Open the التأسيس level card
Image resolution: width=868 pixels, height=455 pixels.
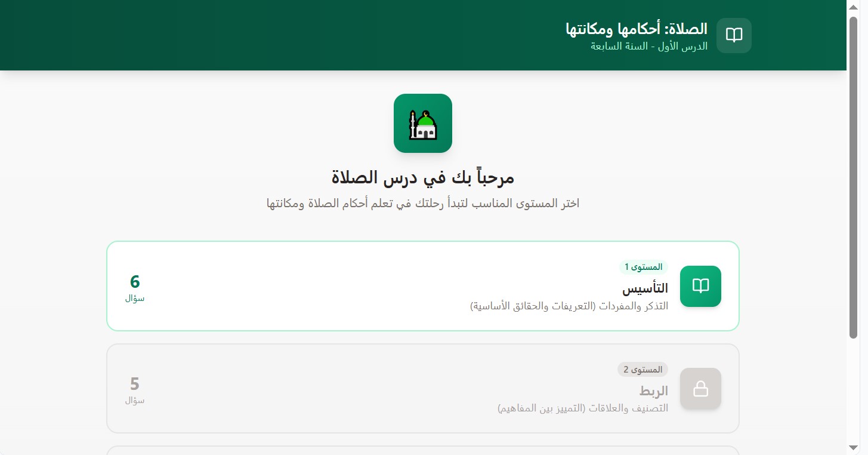pyautogui.click(x=423, y=286)
